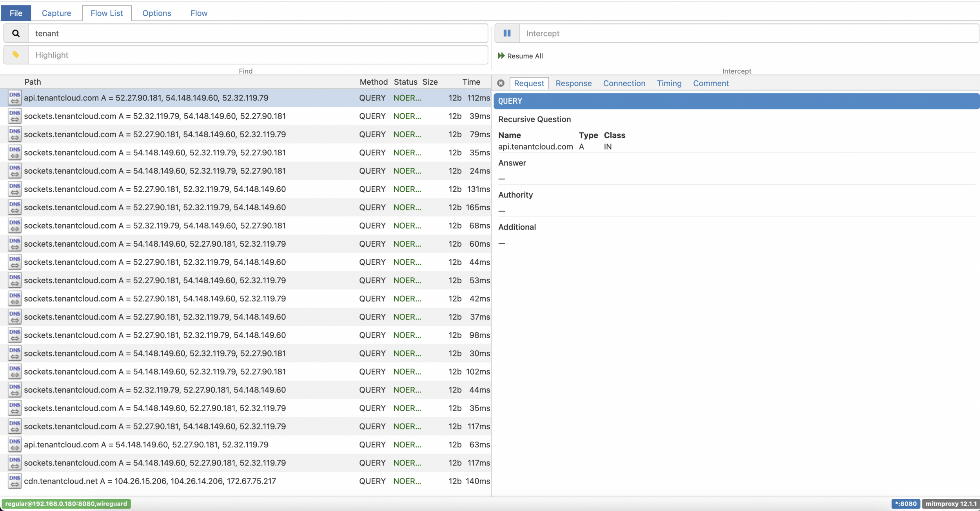Switch to the Capture tab
Image resolution: width=980 pixels, height=511 pixels.
point(56,13)
